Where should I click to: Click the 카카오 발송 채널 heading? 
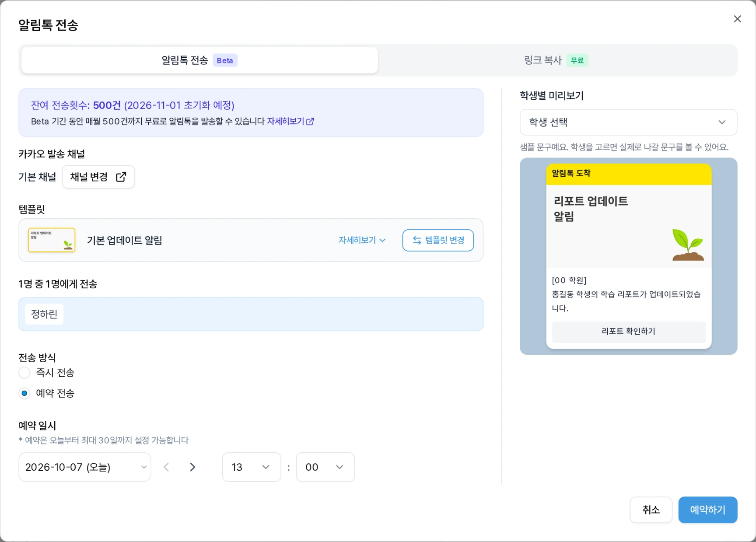tap(52, 154)
